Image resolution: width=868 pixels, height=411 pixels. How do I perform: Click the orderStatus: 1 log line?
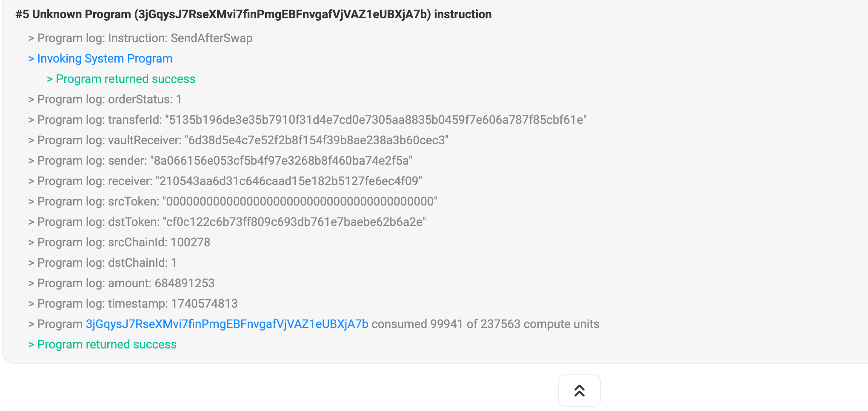[x=105, y=100]
